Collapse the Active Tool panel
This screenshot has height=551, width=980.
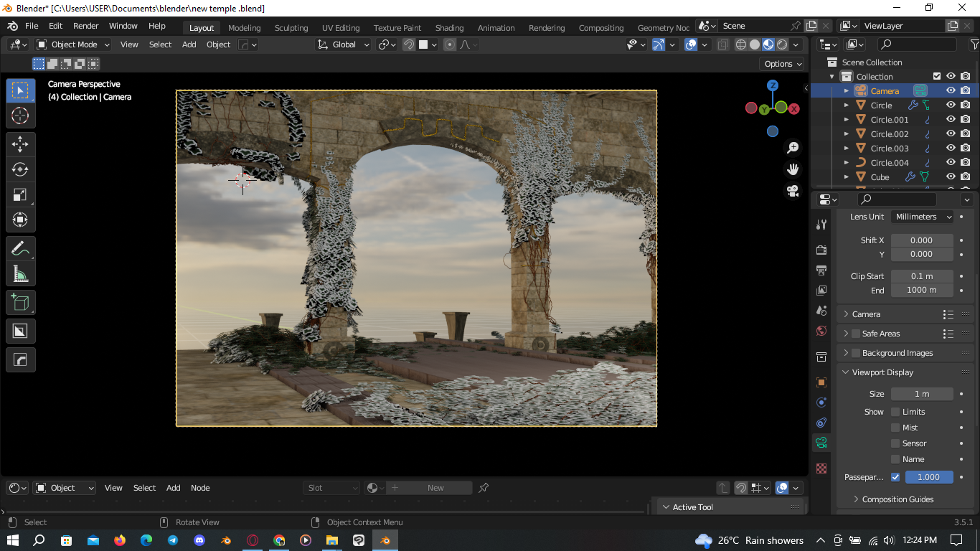(693, 507)
